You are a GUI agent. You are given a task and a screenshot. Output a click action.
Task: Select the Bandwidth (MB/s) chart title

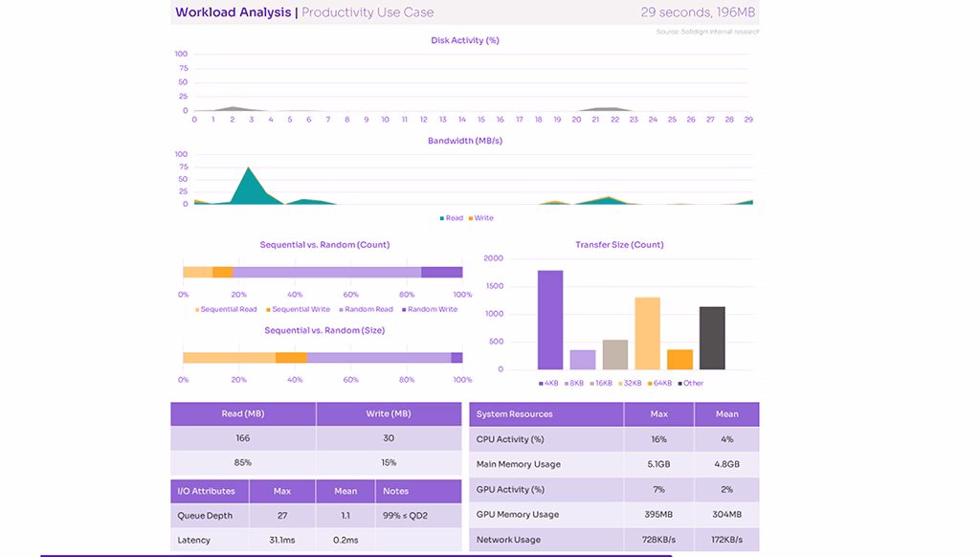(x=465, y=141)
